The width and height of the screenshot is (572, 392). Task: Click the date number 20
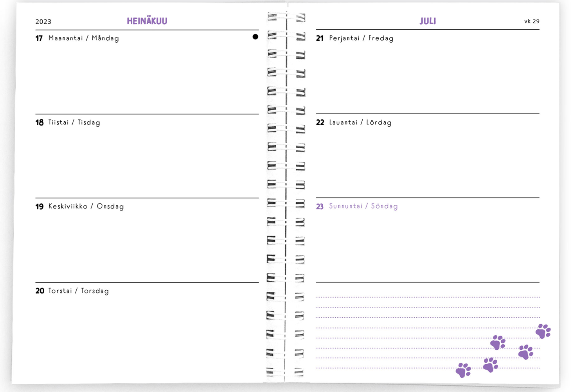pos(40,291)
